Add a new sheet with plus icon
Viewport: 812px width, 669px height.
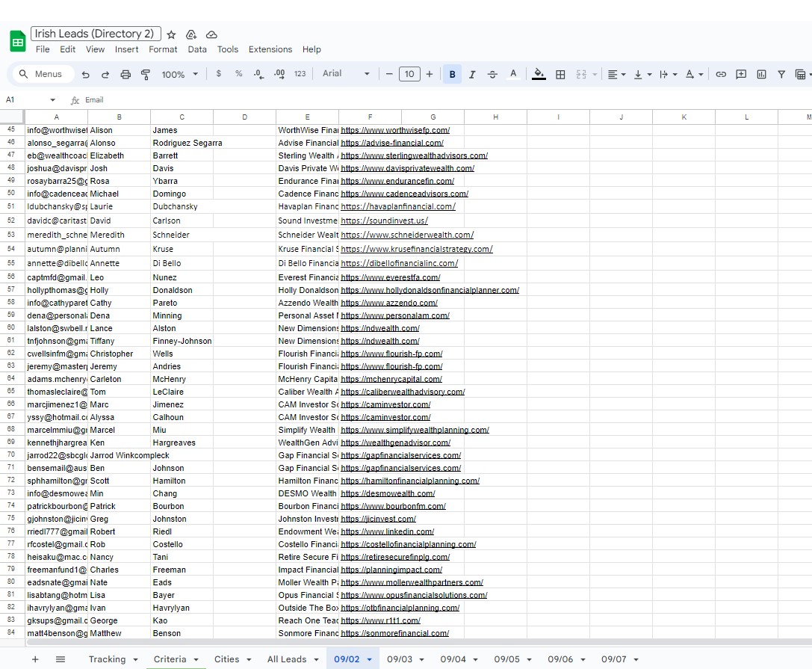point(35,659)
